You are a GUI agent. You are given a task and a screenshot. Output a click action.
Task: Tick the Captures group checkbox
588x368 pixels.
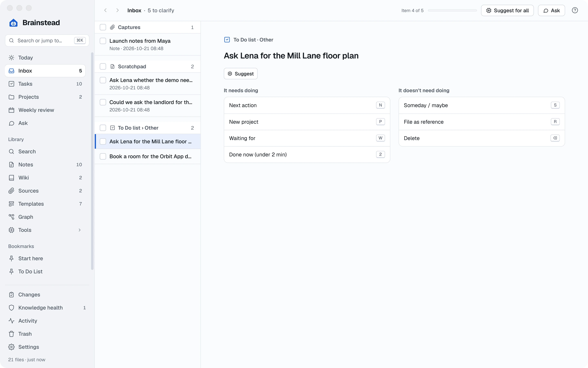click(103, 27)
